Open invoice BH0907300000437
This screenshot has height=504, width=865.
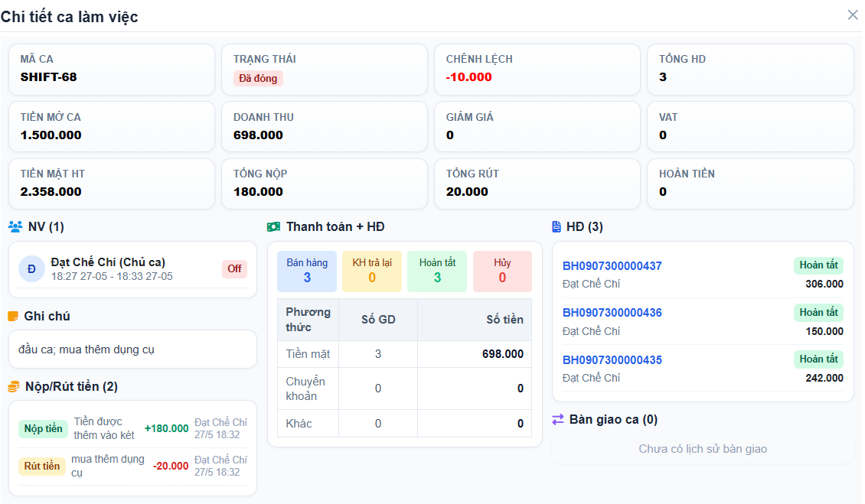click(x=612, y=266)
